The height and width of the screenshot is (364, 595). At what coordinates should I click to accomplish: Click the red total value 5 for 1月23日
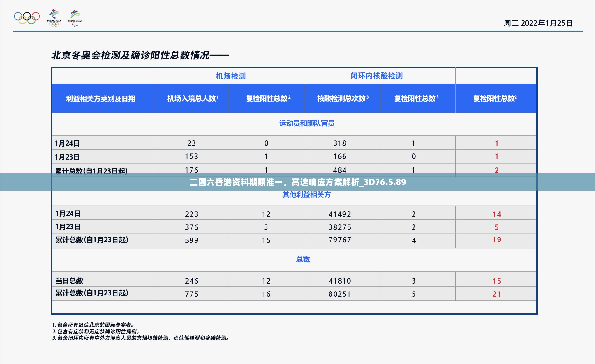[x=497, y=227]
